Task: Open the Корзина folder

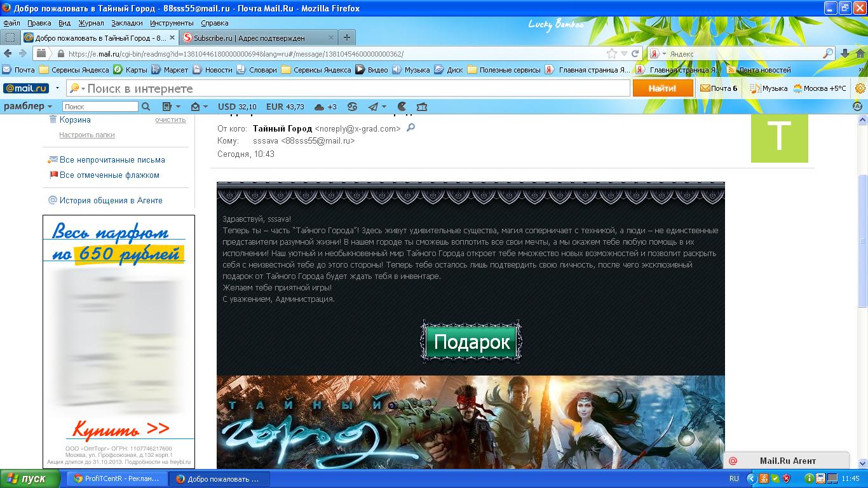Action: tap(75, 119)
